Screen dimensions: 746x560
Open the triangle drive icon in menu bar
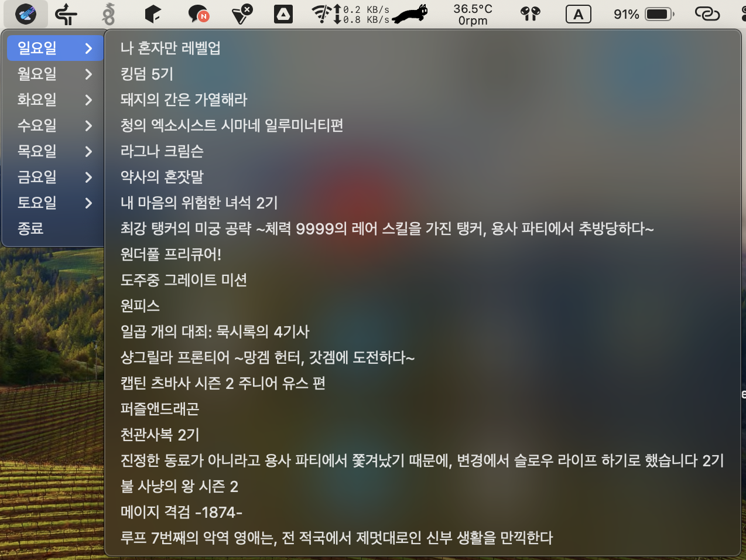coord(283,14)
